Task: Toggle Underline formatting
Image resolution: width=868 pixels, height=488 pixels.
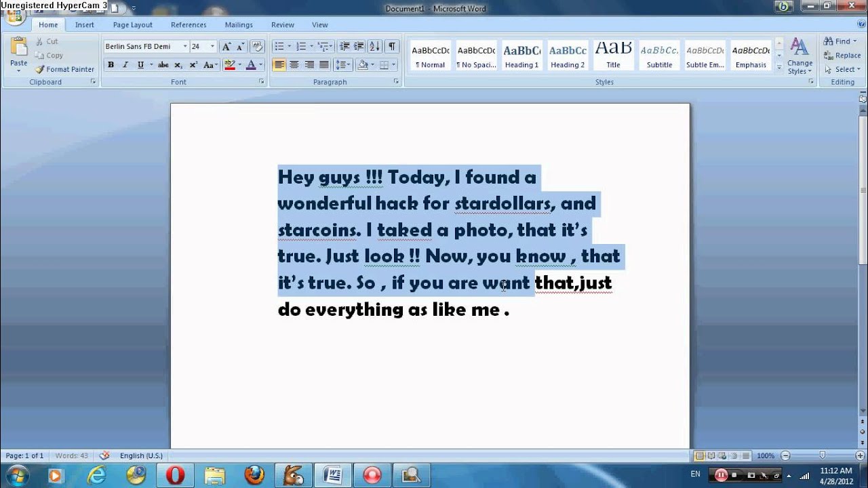Action: [x=140, y=65]
